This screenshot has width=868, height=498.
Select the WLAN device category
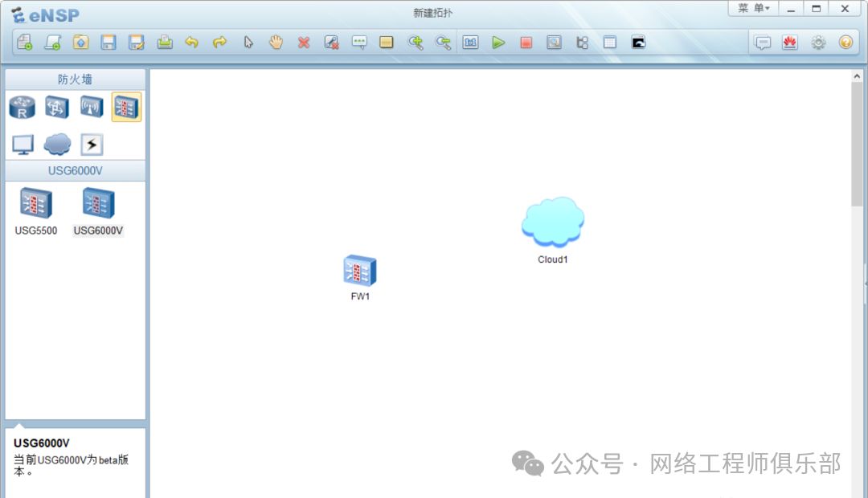[x=92, y=107]
